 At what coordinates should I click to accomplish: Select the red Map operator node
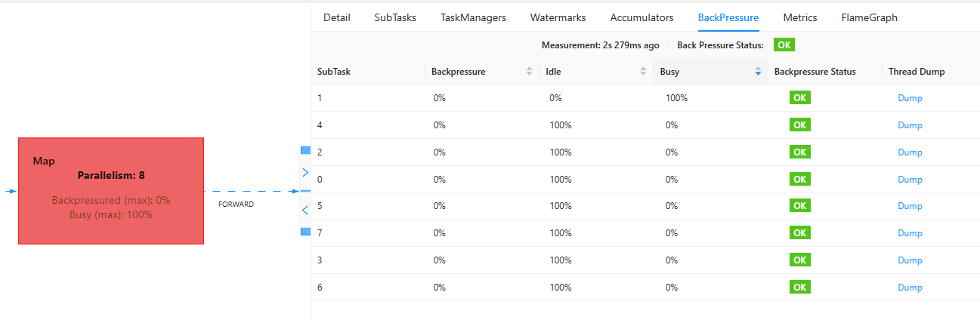(111, 191)
